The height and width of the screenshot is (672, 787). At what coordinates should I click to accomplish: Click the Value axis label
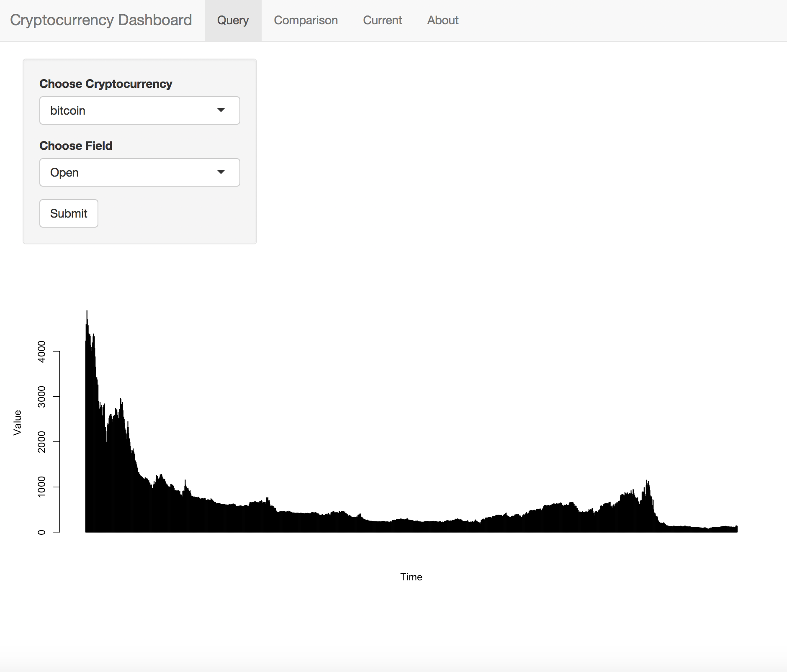(x=17, y=423)
